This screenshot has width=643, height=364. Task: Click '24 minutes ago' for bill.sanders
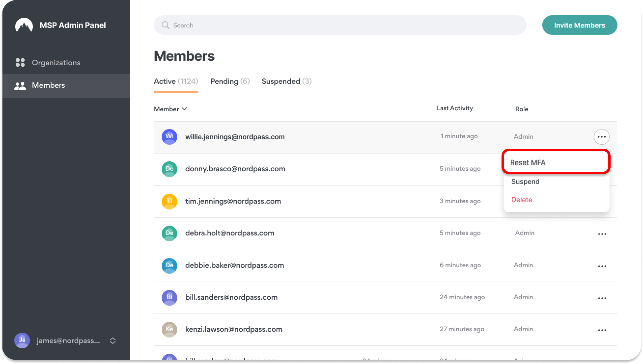click(x=462, y=297)
